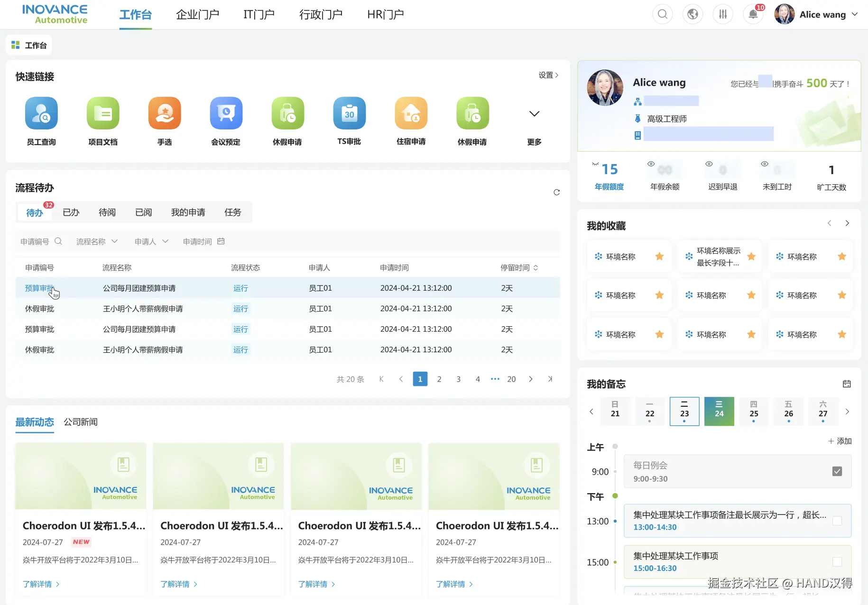Open the calendar icon beside 申请时间 filter
Screen dimensions: 868x605
(x=221, y=241)
